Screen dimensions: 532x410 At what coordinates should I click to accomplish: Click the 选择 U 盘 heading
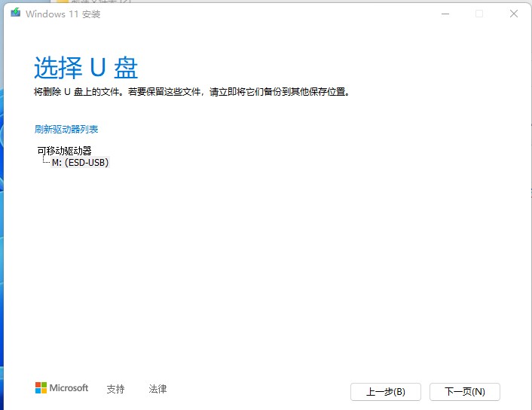click(x=86, y=68)
